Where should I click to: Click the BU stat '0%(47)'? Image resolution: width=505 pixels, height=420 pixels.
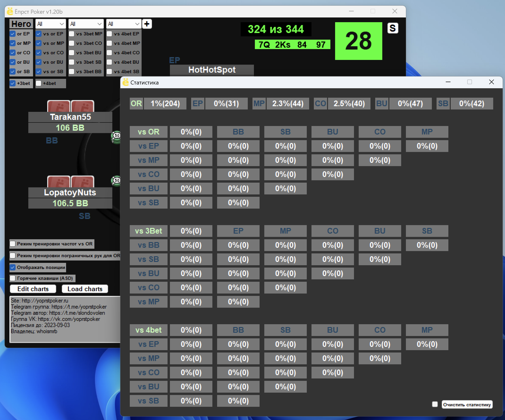click(x=411, y=103)
